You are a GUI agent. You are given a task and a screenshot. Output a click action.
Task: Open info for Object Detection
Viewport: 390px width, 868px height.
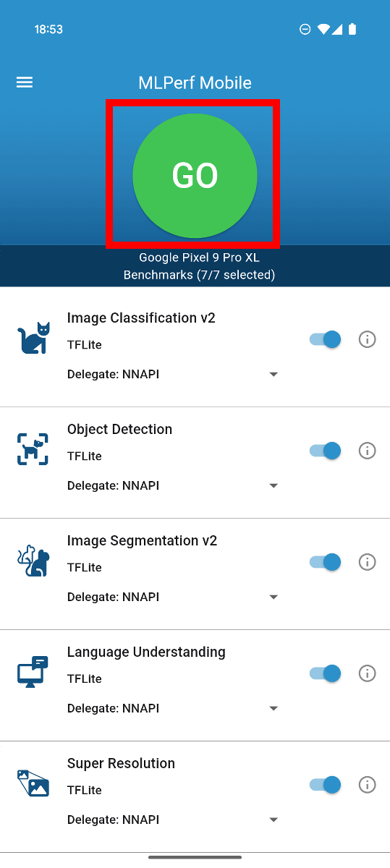[x=368, y=451]
